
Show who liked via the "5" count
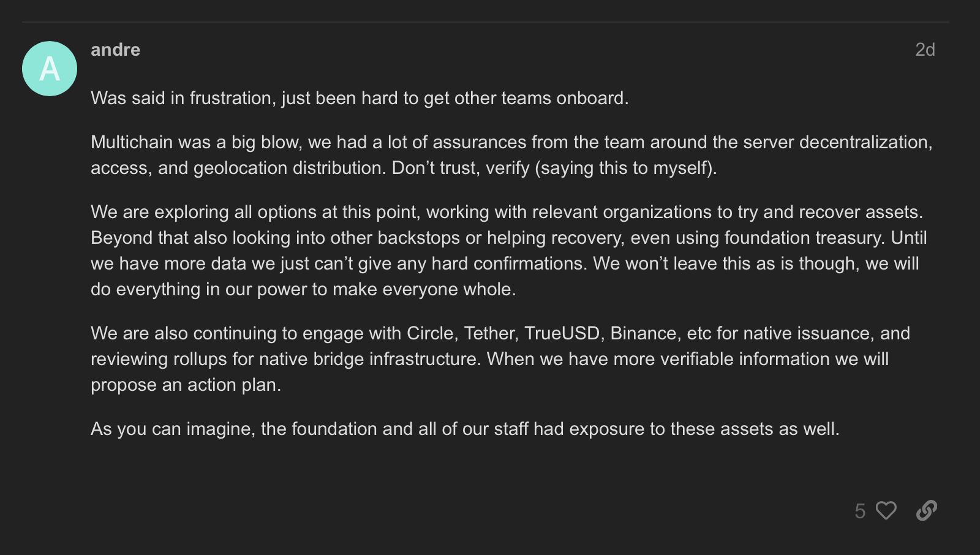click(860, 511)
